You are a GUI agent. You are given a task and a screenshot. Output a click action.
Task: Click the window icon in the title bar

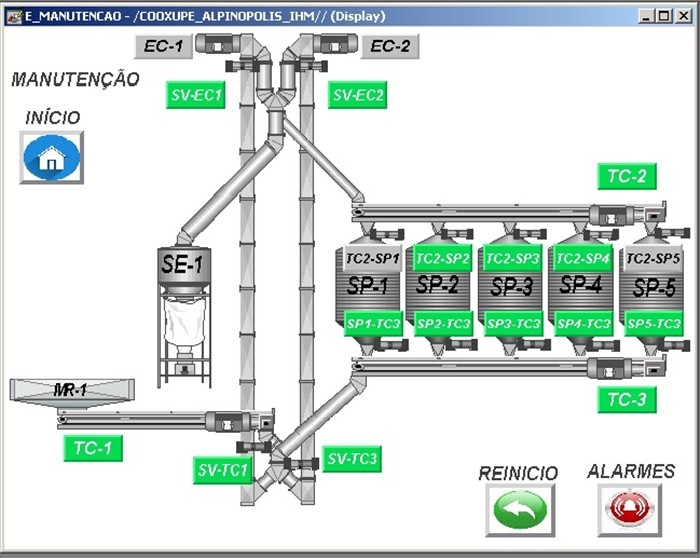13,17
